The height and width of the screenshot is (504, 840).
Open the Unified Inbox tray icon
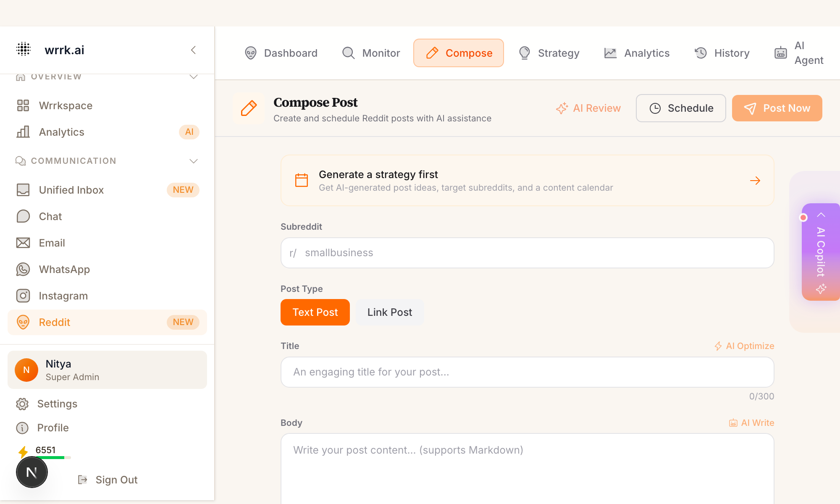[23, 190]
